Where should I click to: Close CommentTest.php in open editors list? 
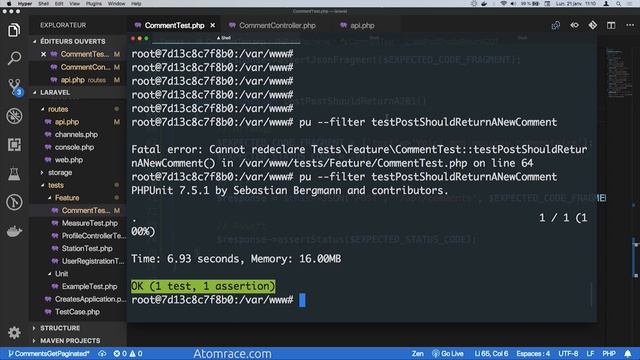pyautogui.click(x=44, y=54)
